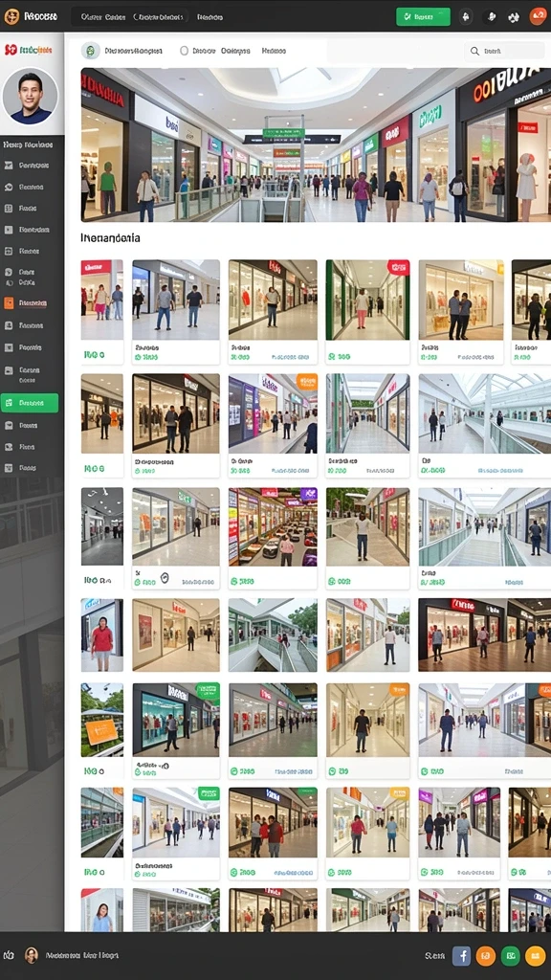The height and width of the screenshot is (980, 551).
Task: Click the magnifier icon in search box
Action: point(474,52)
